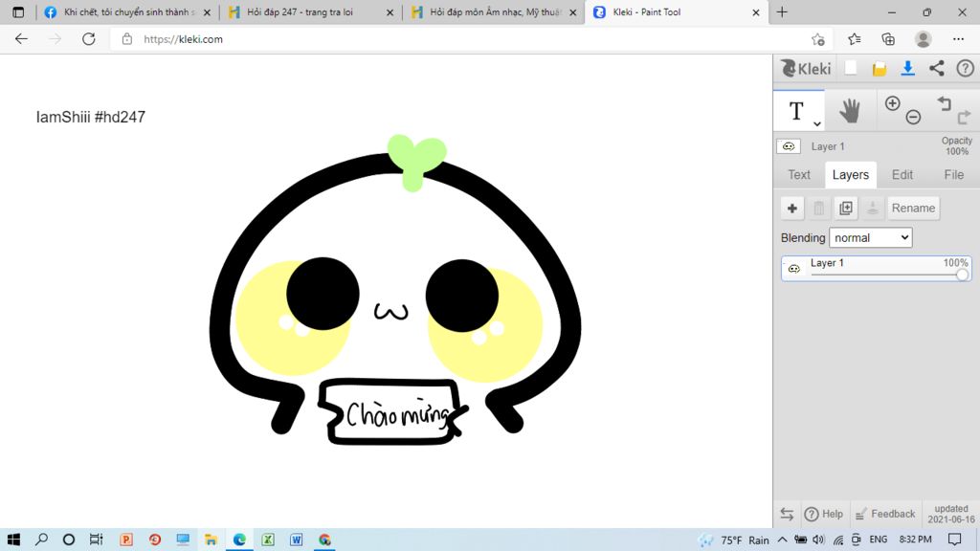Select the Text tool
Image resolution: width=980 pixels, height=551 pixels.
pyautogui.click(x=796, y=111)
